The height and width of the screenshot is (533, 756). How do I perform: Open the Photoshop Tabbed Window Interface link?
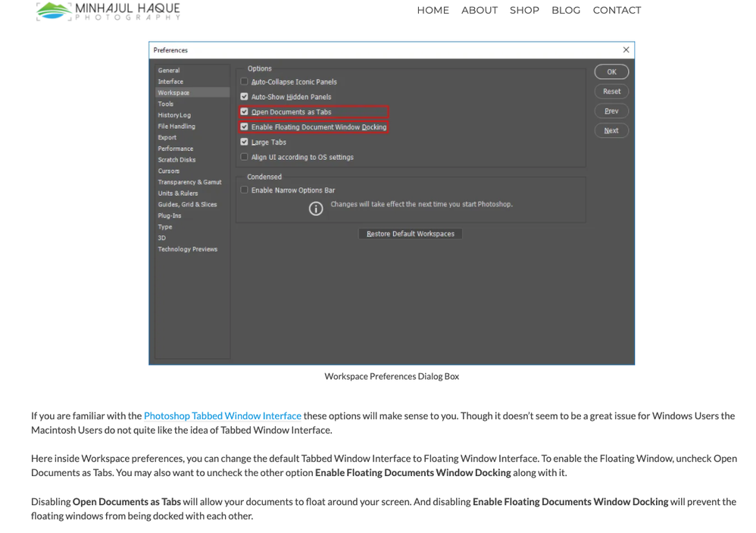pyautogui.click(x=222, y=415)
